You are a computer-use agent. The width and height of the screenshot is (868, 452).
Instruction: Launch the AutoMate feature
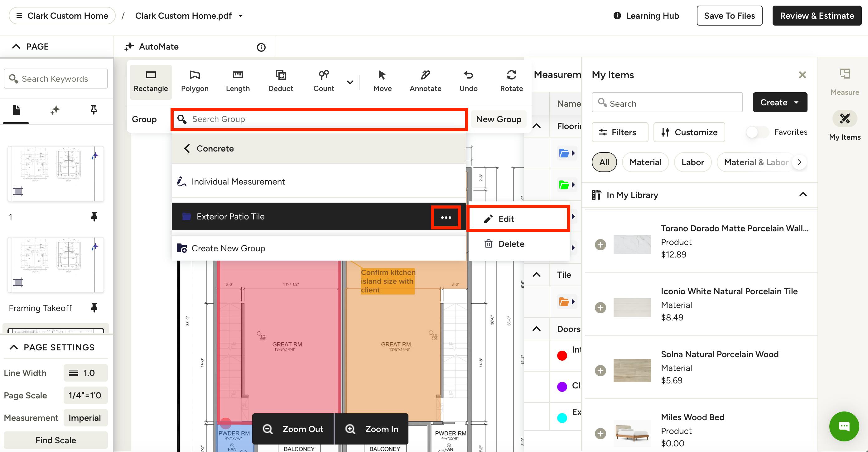[151, 46]
